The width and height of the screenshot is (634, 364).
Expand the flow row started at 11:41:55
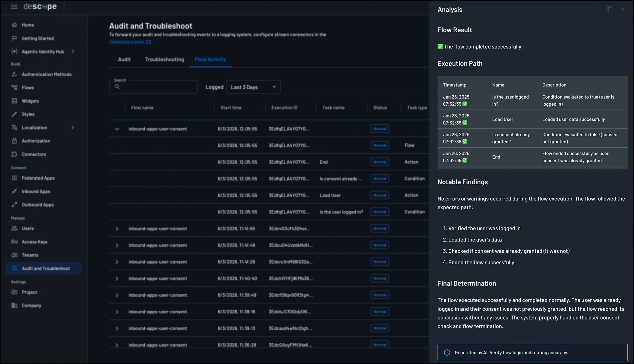pyautogui.click(x=117, y=229)
